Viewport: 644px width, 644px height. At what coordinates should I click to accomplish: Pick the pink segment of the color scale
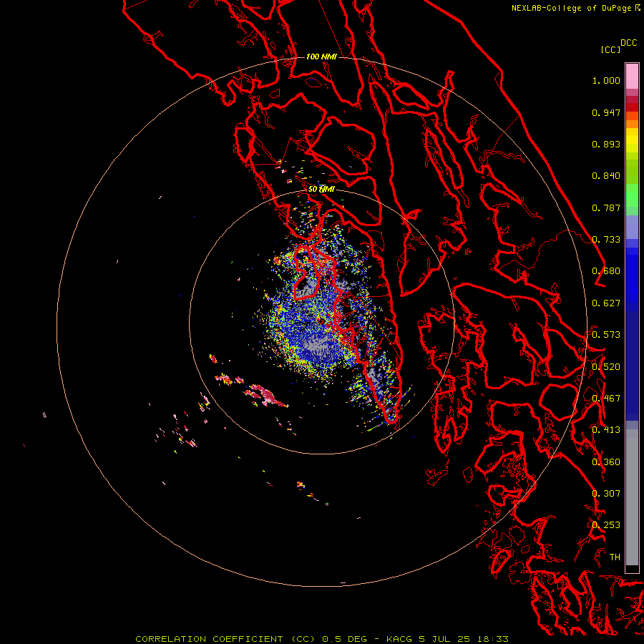pyautogui.click(x=632, y=76)
